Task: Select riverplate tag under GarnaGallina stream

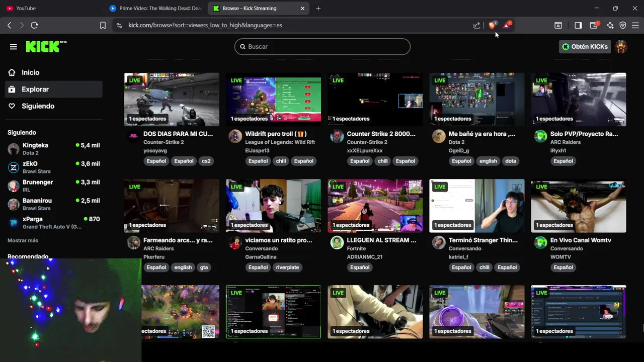Action: [x=287, y=267]
